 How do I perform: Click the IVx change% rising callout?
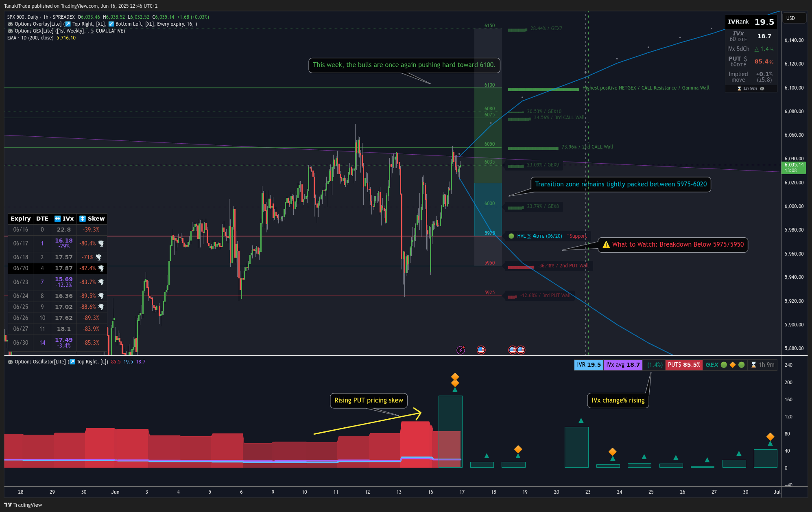click(x=618, y=400)
